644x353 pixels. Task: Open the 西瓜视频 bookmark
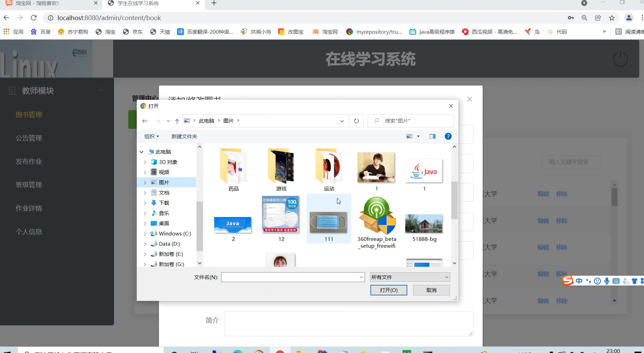tap(489, 32)
